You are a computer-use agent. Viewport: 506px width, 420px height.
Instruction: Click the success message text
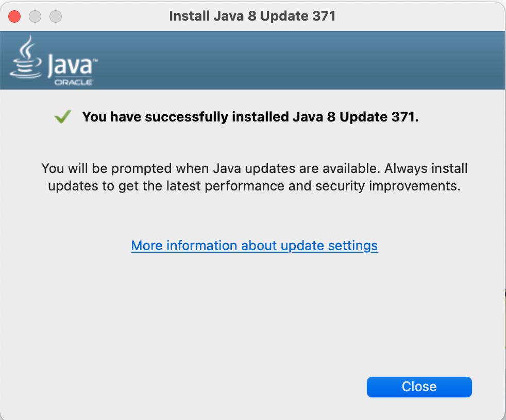pos(250,117)
